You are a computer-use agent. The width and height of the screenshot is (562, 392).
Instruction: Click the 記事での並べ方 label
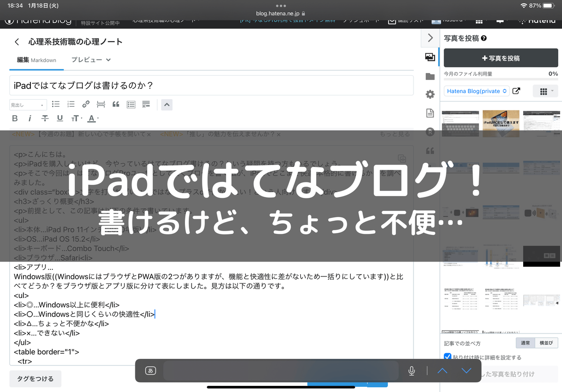tap(462, 343)
